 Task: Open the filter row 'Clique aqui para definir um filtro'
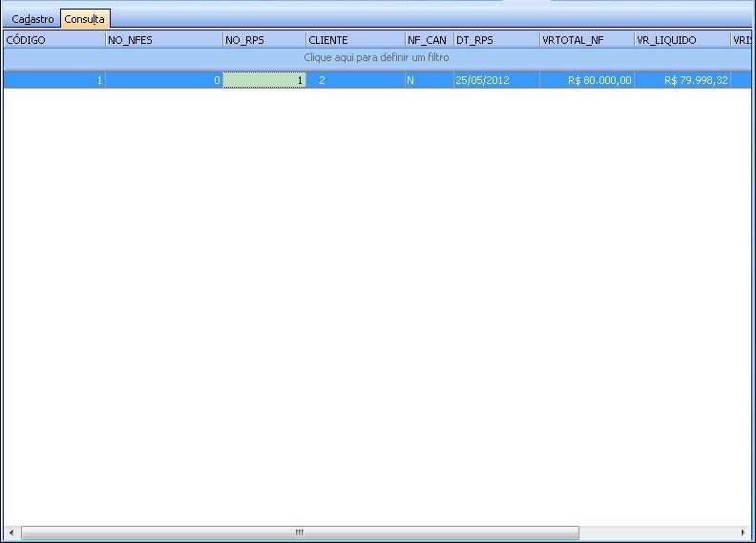tap(377, 58)
